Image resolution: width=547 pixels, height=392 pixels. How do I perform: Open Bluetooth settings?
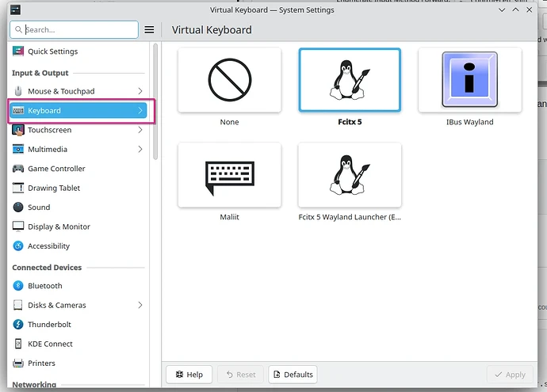pyautogui.click(x=44, y=286)
